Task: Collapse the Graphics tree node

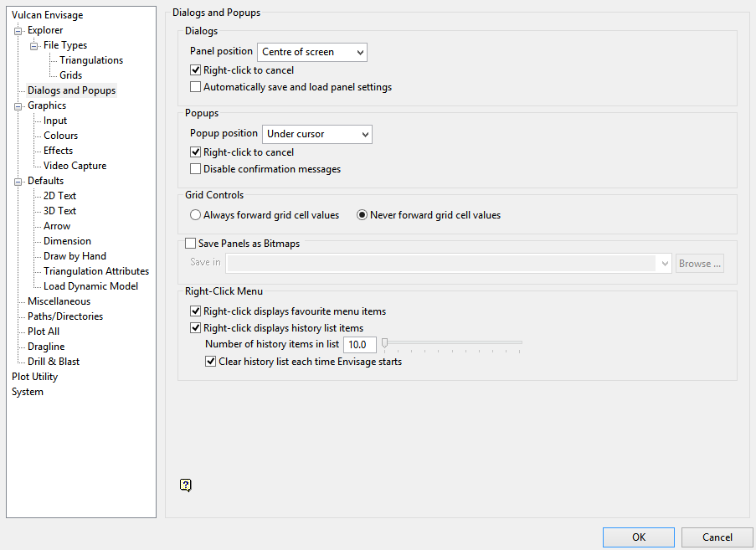Action: (18, 106)
